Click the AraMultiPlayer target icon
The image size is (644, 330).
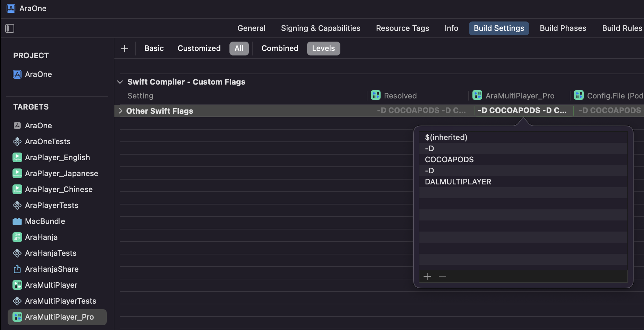pos(17,285)
